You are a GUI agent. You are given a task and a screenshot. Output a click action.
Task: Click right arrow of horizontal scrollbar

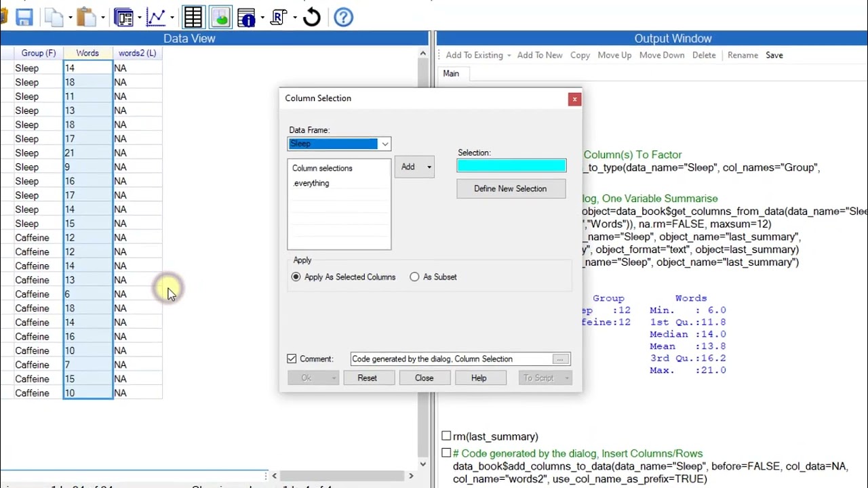coord(410,476)
